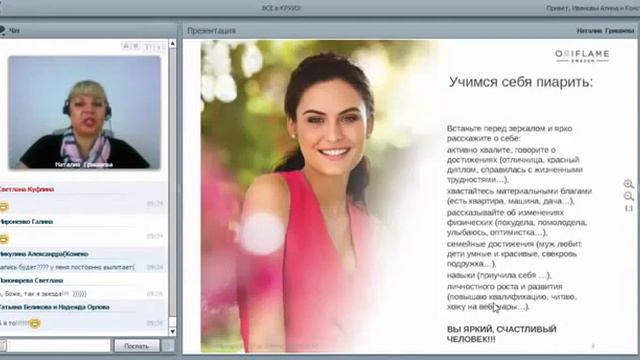
Task: Click the smiley emoji under Мироненко Галина
Action: point(4,238)
